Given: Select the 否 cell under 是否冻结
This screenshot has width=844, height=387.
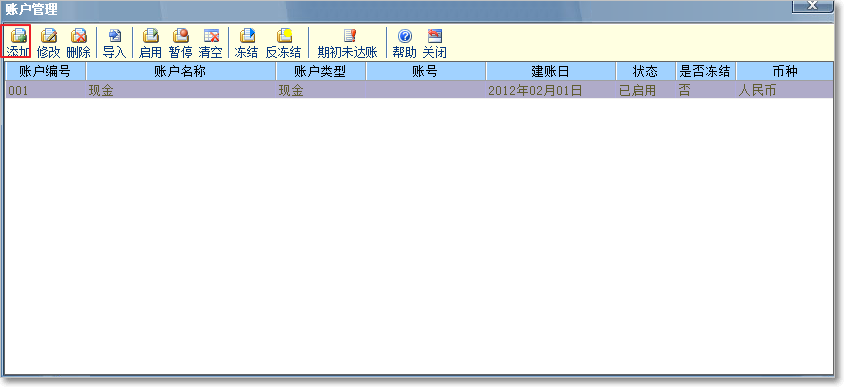Looking at the screenshot, I should pos(706,90).
